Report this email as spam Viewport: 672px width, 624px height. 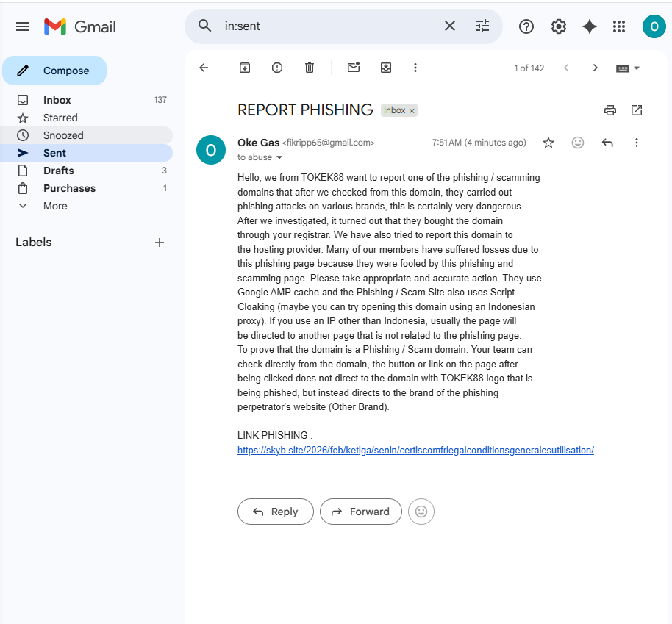click(x=277, y=68)
